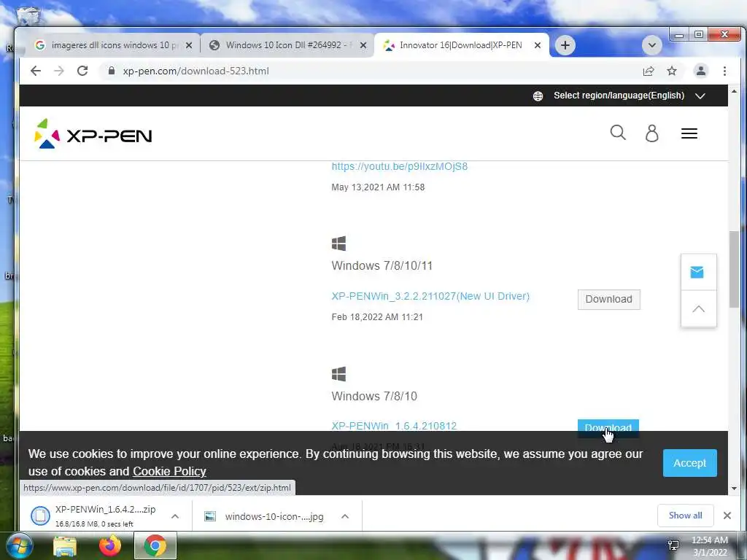747x560 pixels.
Task: Open the Cookie Policy link
Action: [169, 472]
